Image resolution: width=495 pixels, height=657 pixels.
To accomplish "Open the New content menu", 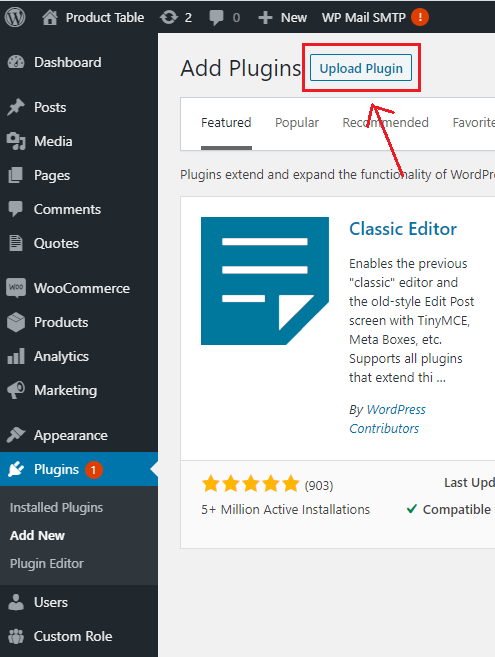I will coord(282,18).
